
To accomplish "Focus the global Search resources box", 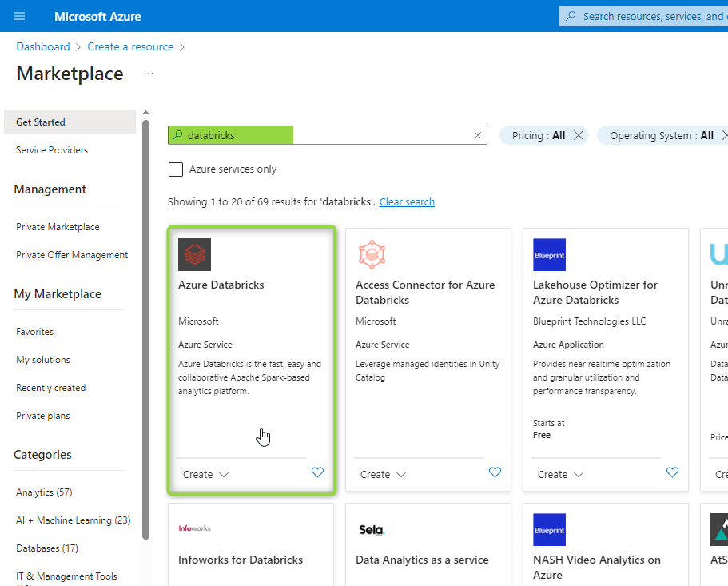I will (643, 16).
